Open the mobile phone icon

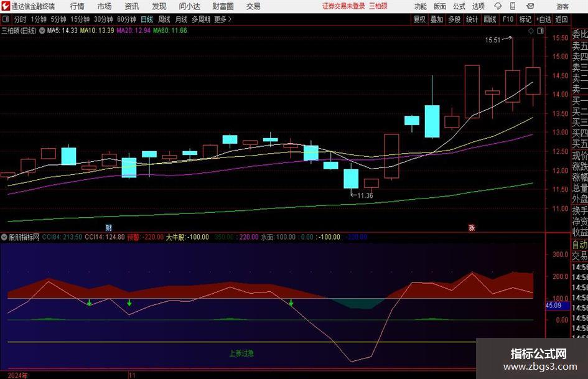pyautogui.click(x=513, y=6)
